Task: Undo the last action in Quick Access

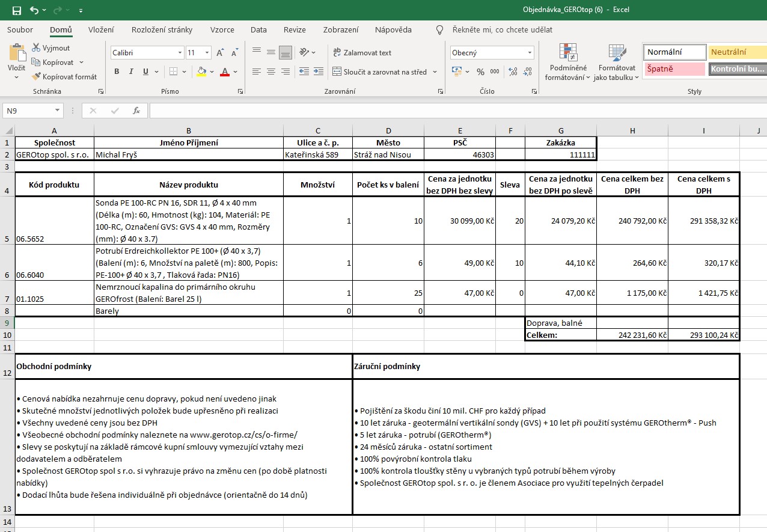Action: click(34, 10)
